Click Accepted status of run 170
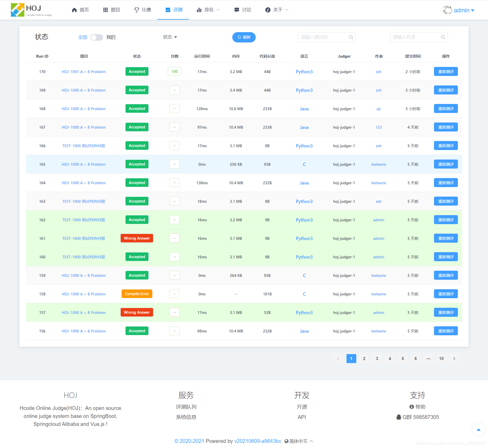488x448 pixels. (137, 72)
